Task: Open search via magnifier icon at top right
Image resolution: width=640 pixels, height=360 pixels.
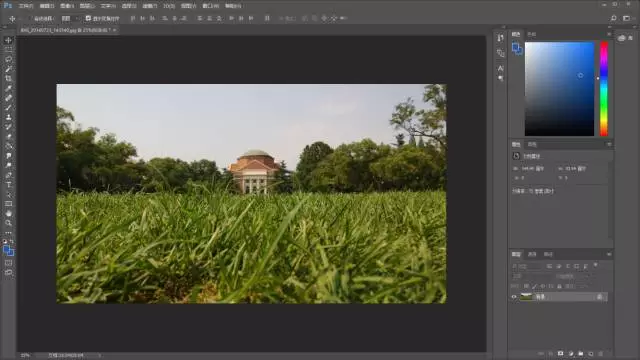Action: coord(613,18)
